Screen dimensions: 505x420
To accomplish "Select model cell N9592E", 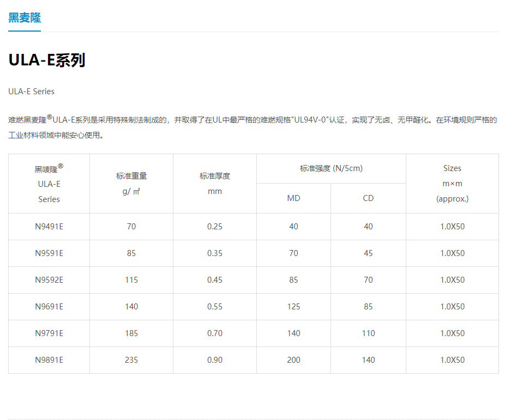I will 49,280.
